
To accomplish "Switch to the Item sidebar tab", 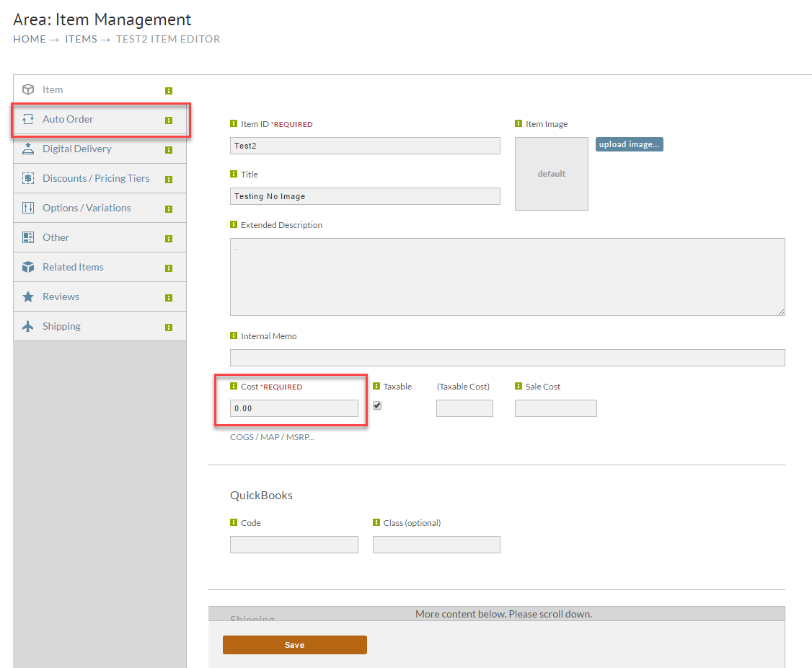I will [x=100, y=89].
